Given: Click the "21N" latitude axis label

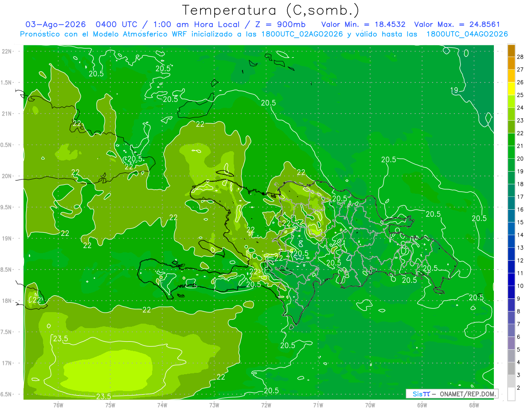Looking at the screenshot, I should pos(6,114).
